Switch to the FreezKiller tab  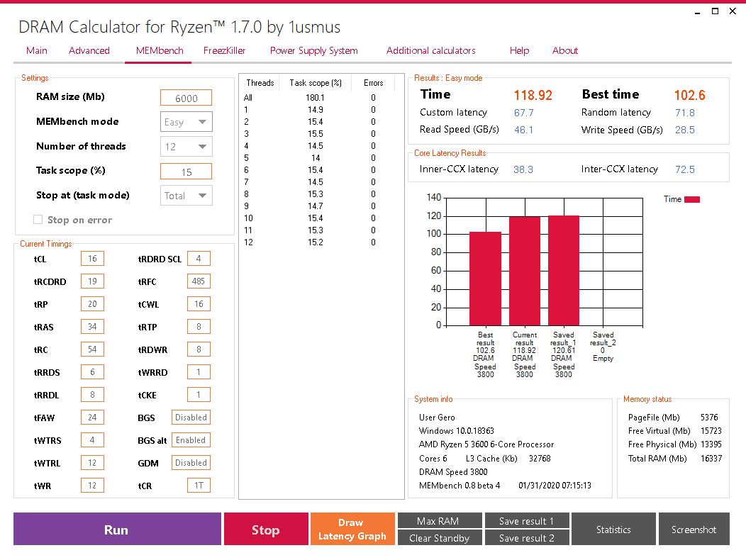click(x=223, y=50)
